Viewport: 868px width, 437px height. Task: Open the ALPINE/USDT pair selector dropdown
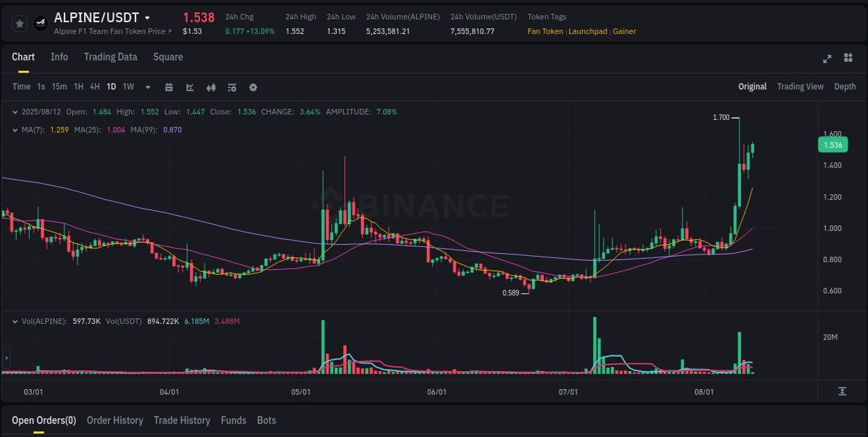pos(146,17)
